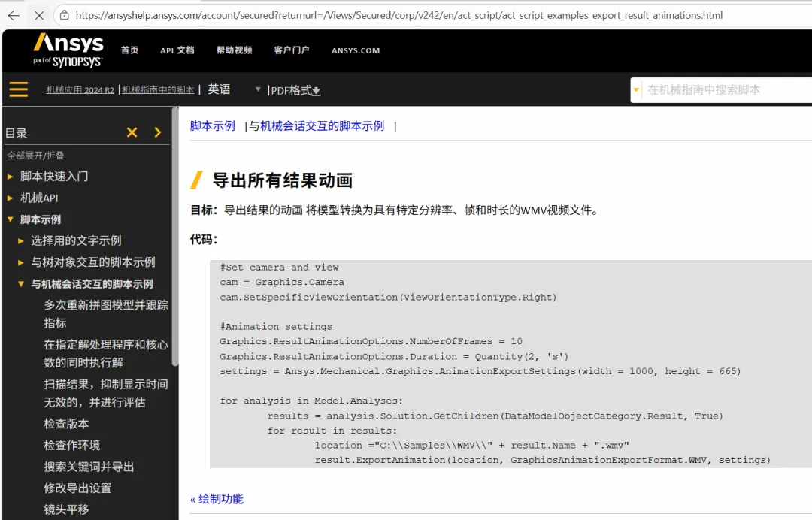Screen dimensions: 812x520
Task: Click the NumberOfFrames = 10 code line
Action: point(371,341)
